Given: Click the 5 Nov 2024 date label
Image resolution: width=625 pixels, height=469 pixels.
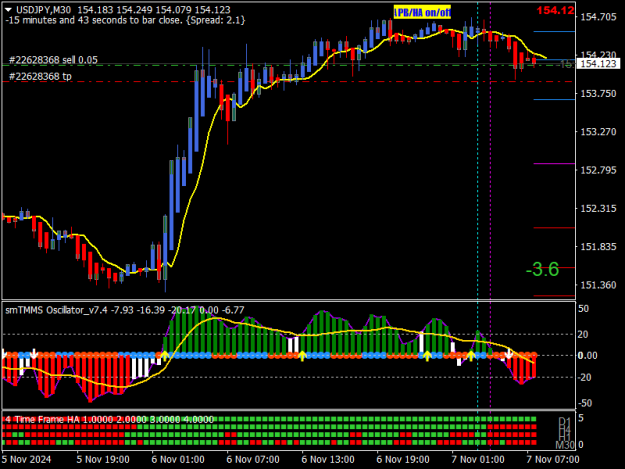Looking at the screenshot, I should pos(26,459).
